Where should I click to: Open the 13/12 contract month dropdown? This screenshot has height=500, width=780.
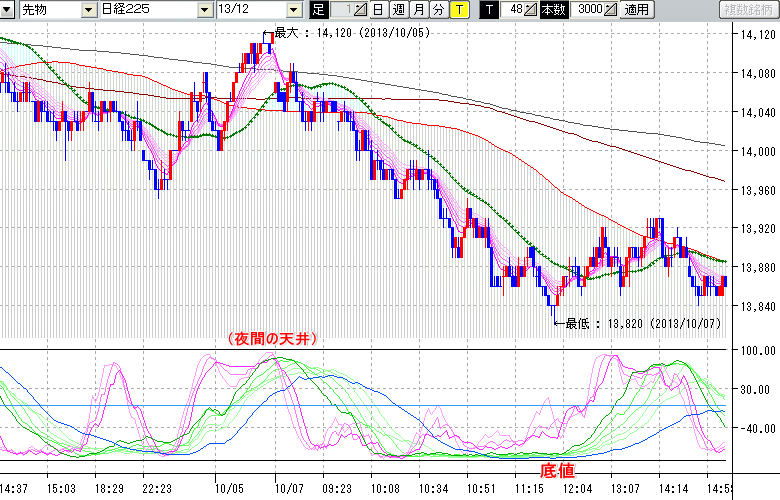point(294,10)
